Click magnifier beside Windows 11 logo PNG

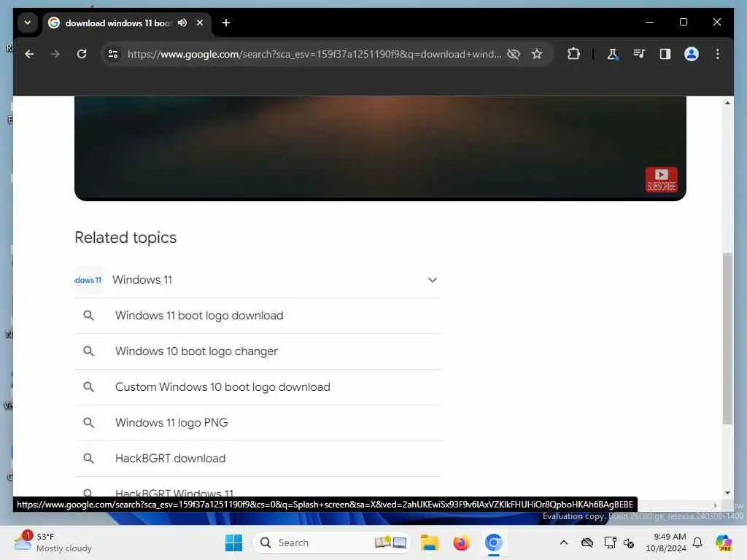pyautogui.click(x=88, y=423)
